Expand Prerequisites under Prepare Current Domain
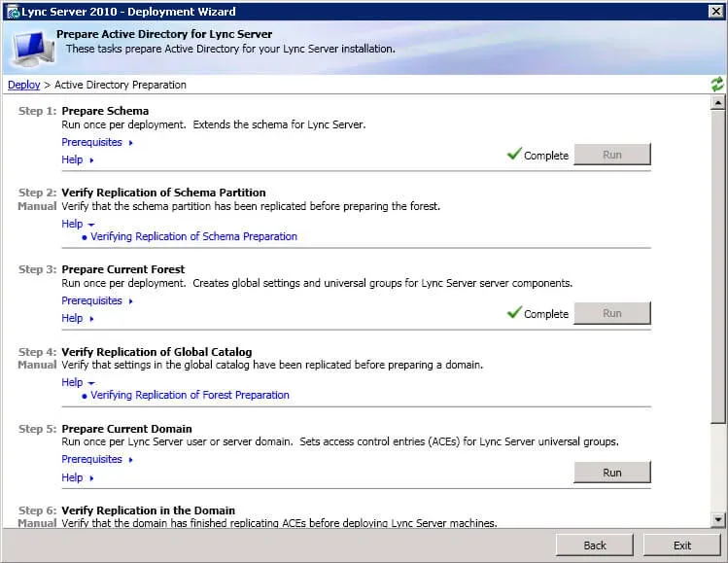This screenshot has width=728, height=563. click(97, 459)
